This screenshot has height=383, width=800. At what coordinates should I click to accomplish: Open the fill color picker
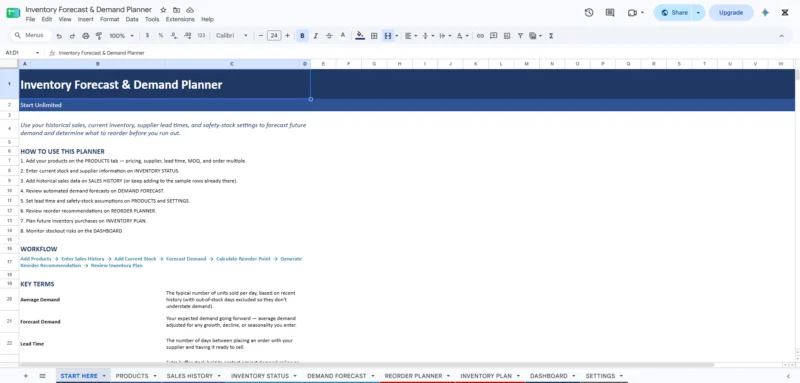[360, 36]
